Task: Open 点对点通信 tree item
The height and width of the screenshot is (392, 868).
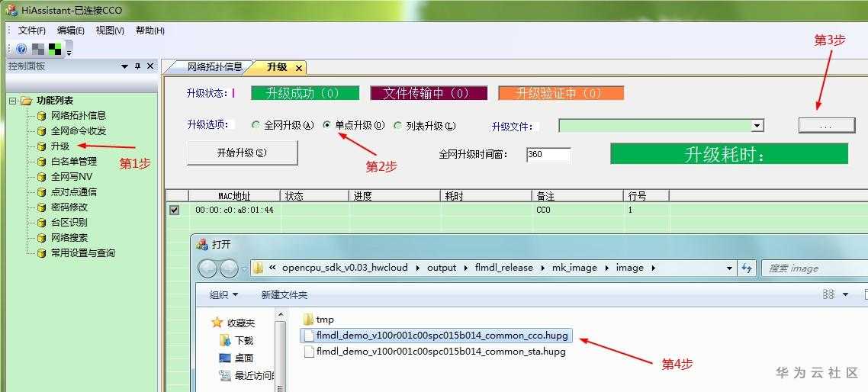Action: [x=74, y=192]
